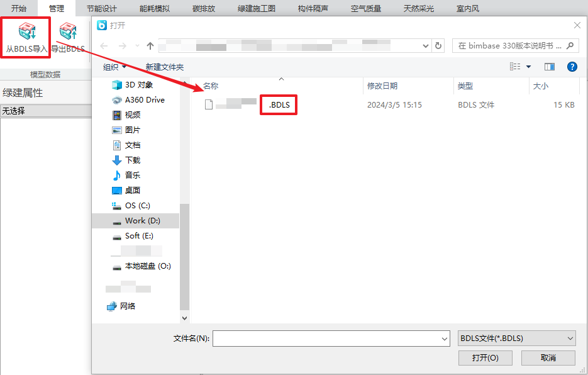Open the 视频 folder
The height and width of the screenshot is (375, 588).
click(x=133, y=115)
